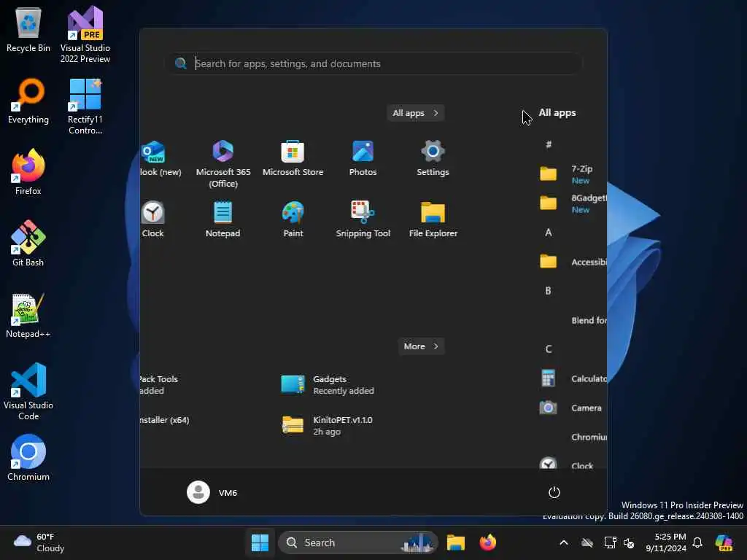Open Microsoft 365 (Office) pinned app
This screenshot has width=747, height=560.
[x=223, y=163]
